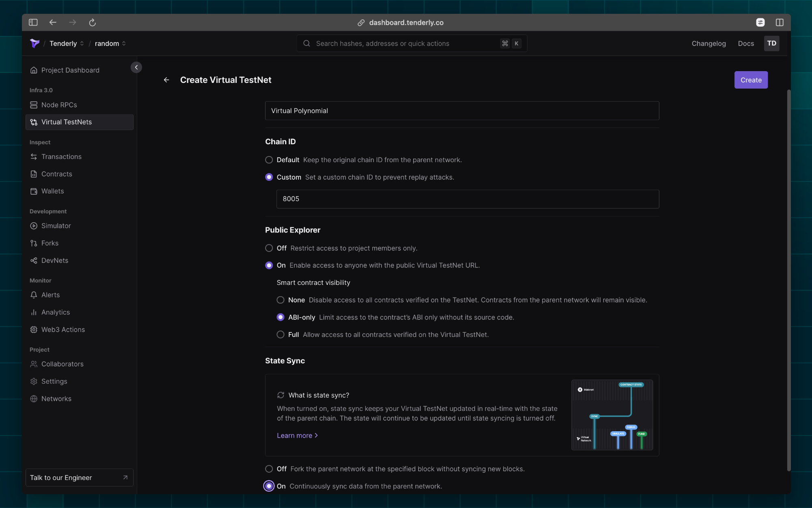Select State Sync Off radio option
The width and height of the screenshot is (812, 508).
tap(269, 469)
